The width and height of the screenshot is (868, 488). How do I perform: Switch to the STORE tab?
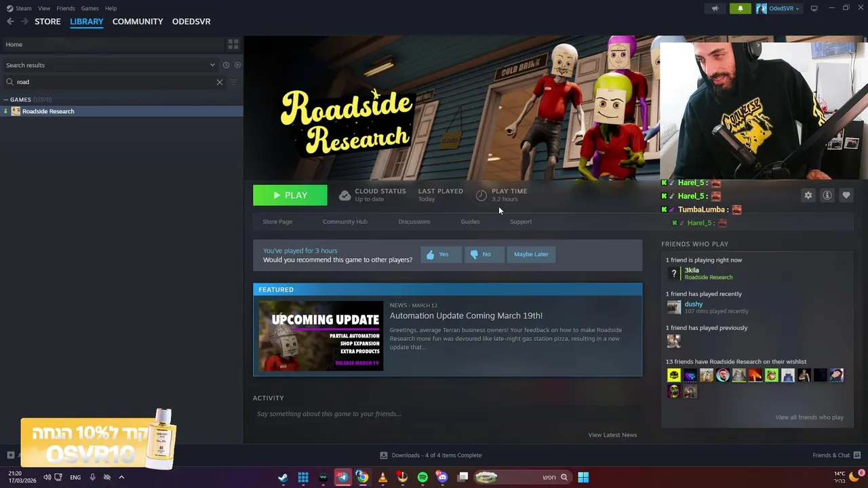pos(47,22)
